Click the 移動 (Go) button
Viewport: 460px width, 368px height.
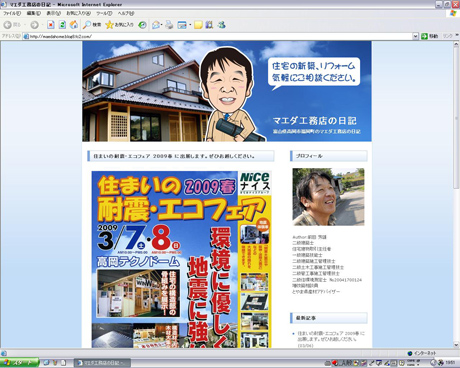point(430,36)
